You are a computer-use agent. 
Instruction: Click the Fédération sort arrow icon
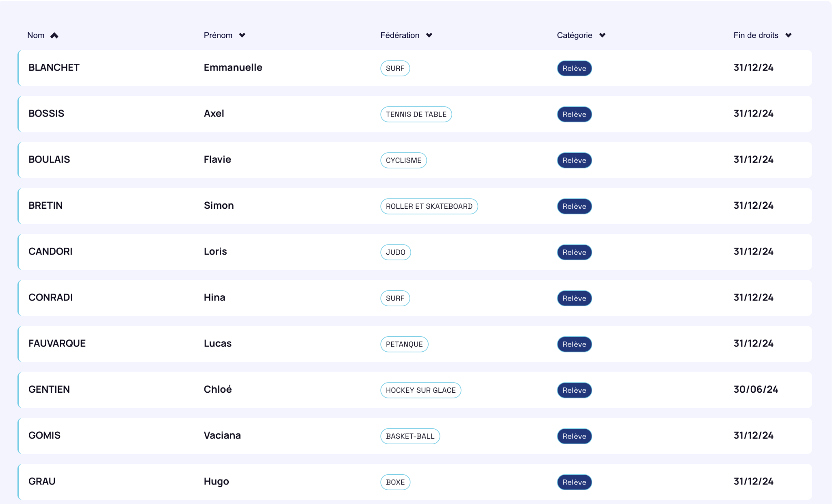click(429, 35)
